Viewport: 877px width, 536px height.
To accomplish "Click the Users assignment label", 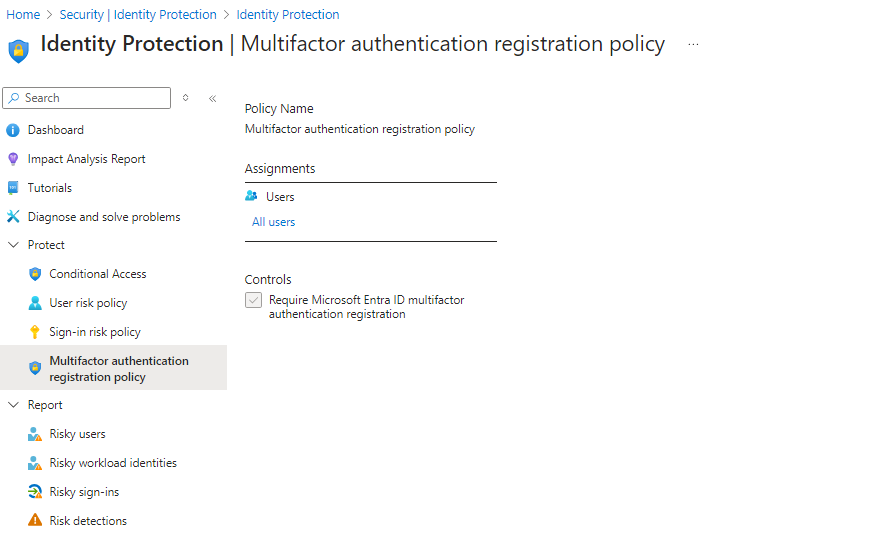I will pyautogui.click(x=280, y=197).
